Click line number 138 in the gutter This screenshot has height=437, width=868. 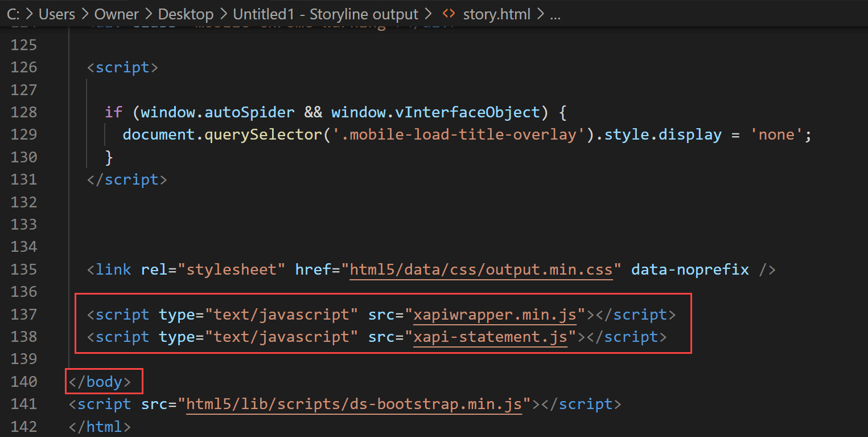23,337
